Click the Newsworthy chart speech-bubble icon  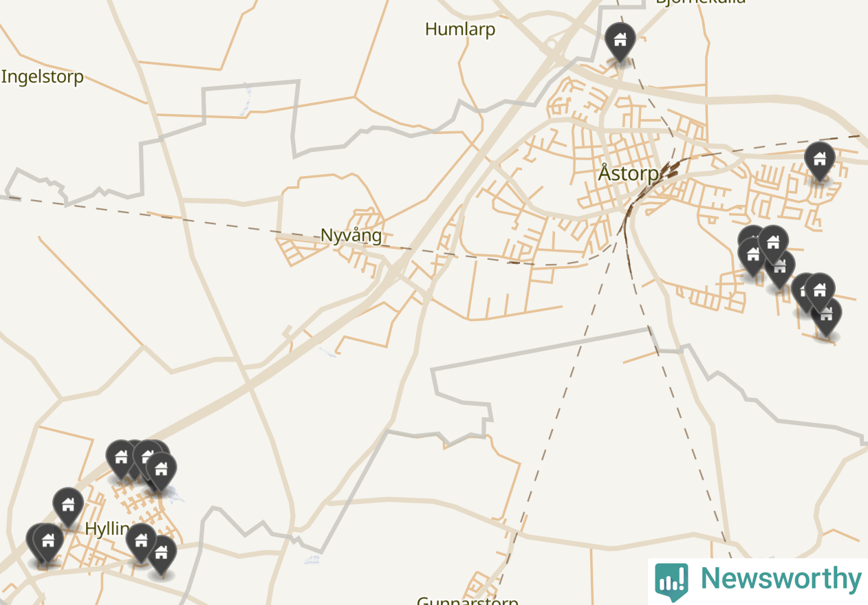[671, 581]
